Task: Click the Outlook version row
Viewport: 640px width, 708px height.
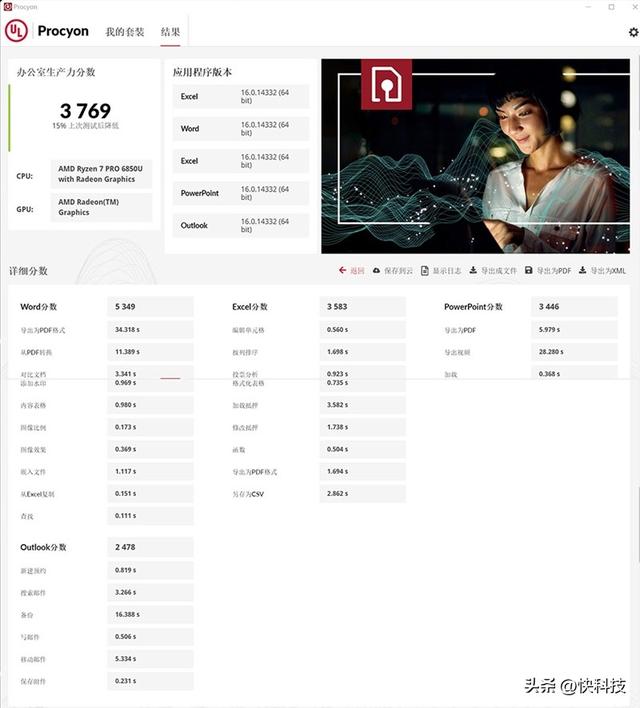Action: coord(241,225)
